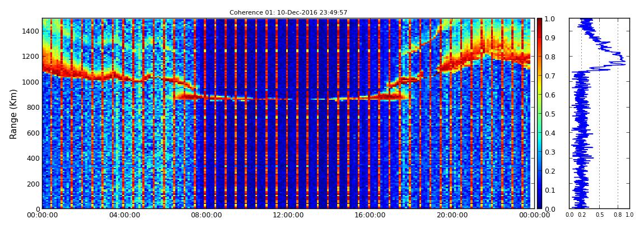The width and height of the screenshot is (644, 228).
Task: Click the 400 range tick label
Action: pos(33,158)
